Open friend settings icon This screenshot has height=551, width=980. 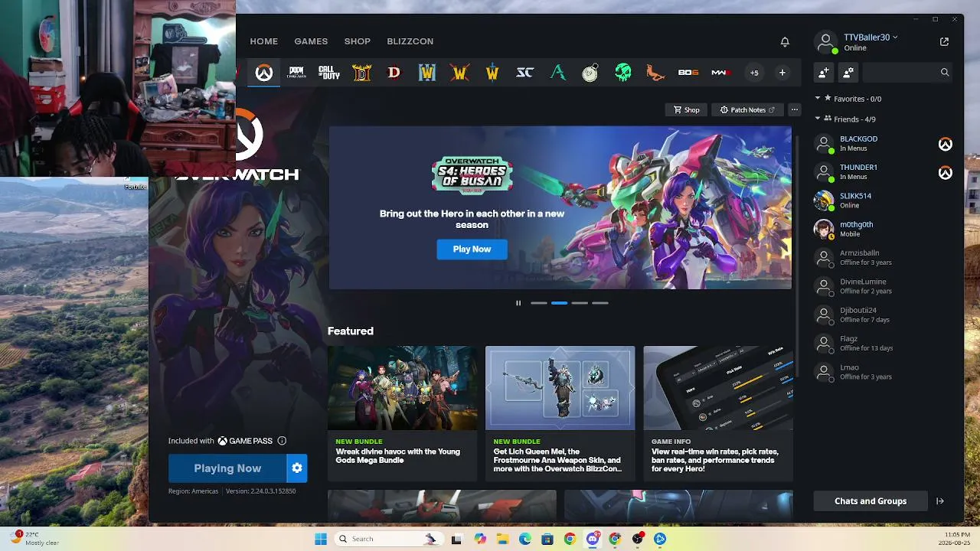coord(848,73)
